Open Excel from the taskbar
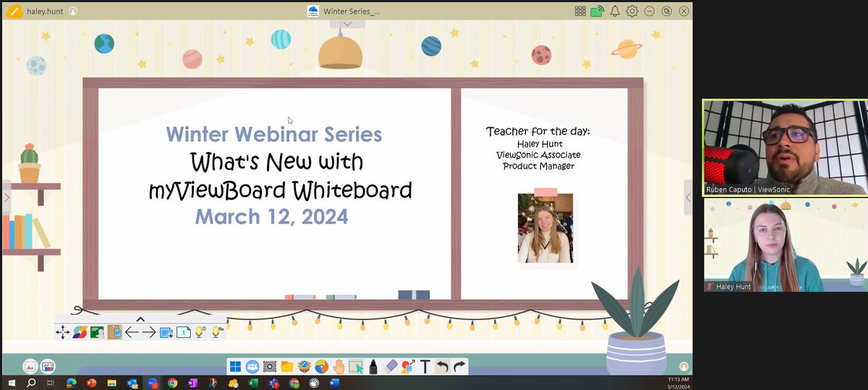Image resolution: width=868 pixels, height=390 pixels. tap(253, 383)
